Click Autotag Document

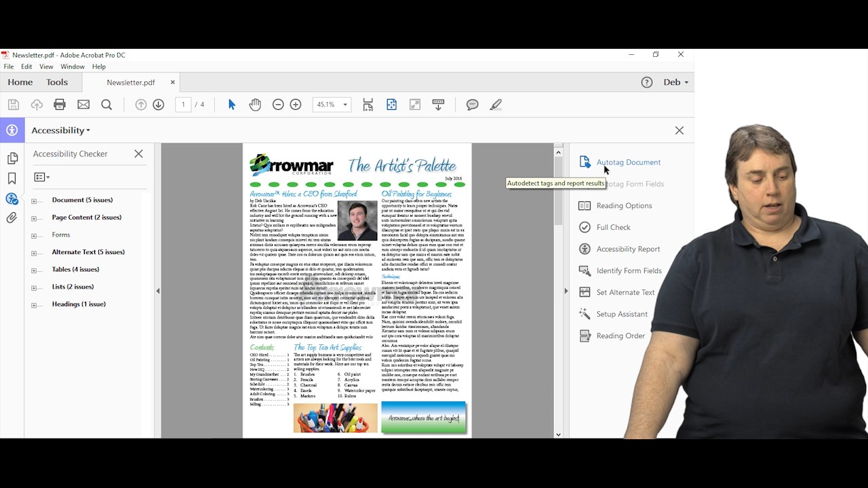tap(628, 162)
